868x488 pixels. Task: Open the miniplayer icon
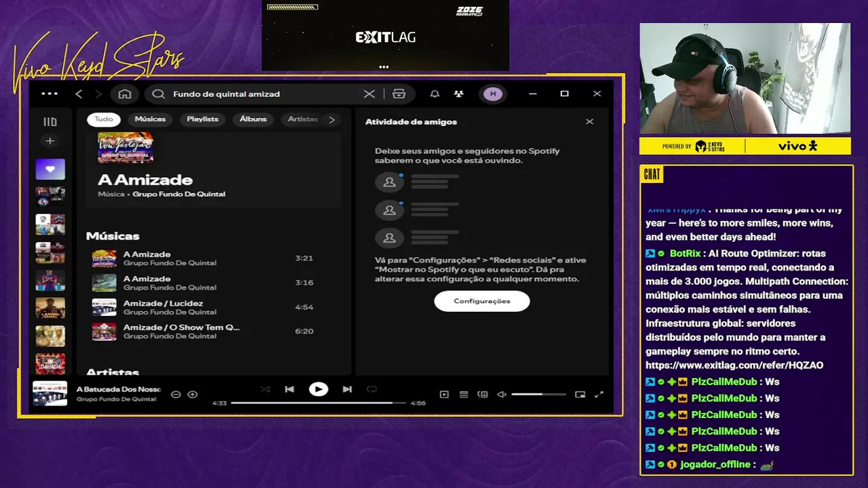pos(580,394)
